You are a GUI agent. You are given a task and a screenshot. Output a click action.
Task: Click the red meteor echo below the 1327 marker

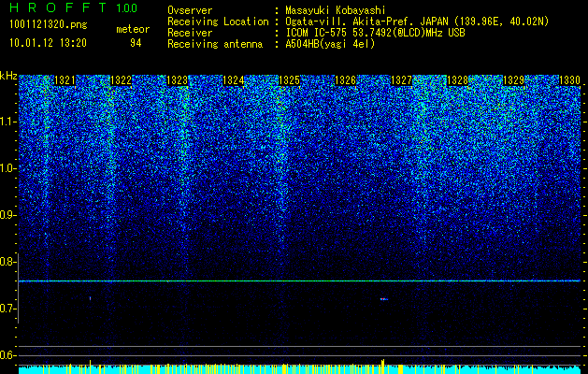[x=383, y=299]
